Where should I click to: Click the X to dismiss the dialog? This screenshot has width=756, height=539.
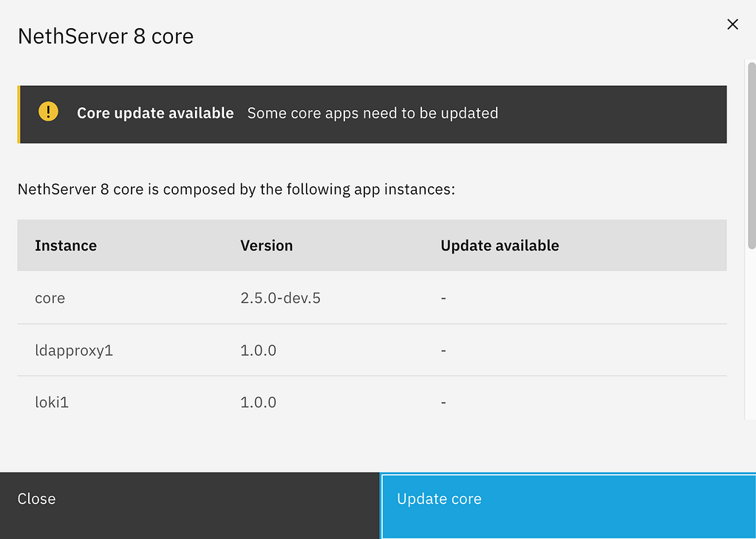732,24
